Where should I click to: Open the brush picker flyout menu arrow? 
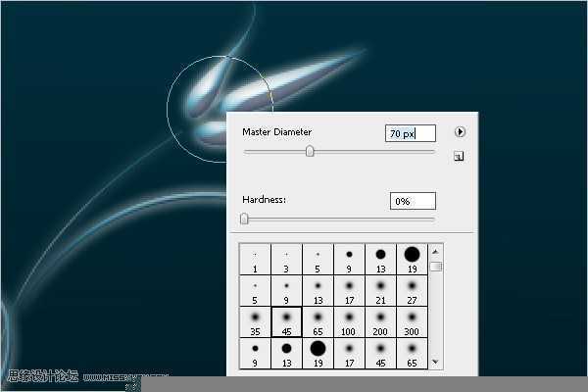point(460,131)
